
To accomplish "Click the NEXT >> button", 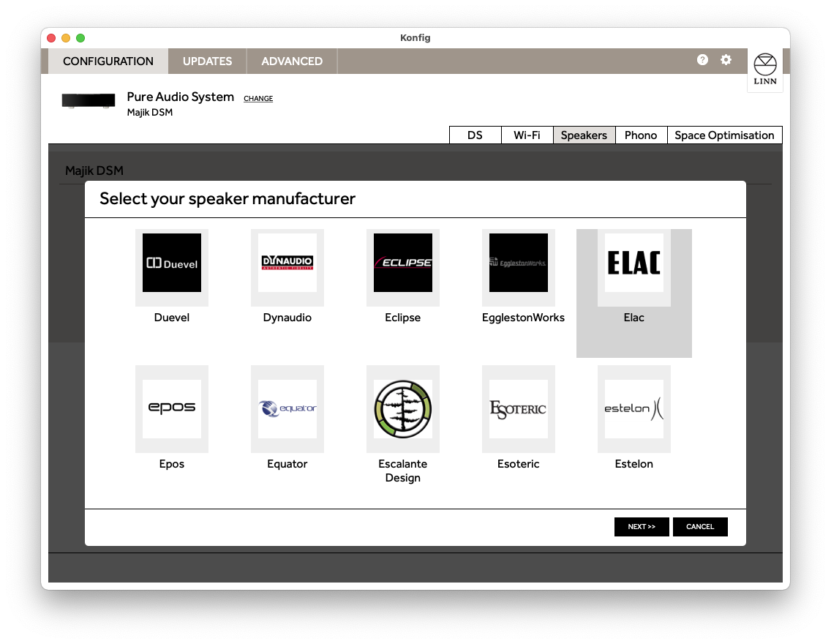I will 642,526.
